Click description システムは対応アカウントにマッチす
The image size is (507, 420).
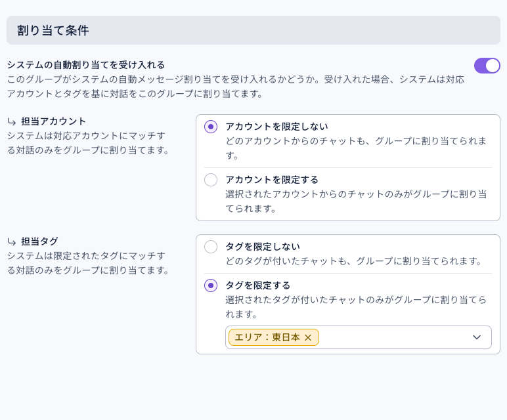(x=88, y=143)
